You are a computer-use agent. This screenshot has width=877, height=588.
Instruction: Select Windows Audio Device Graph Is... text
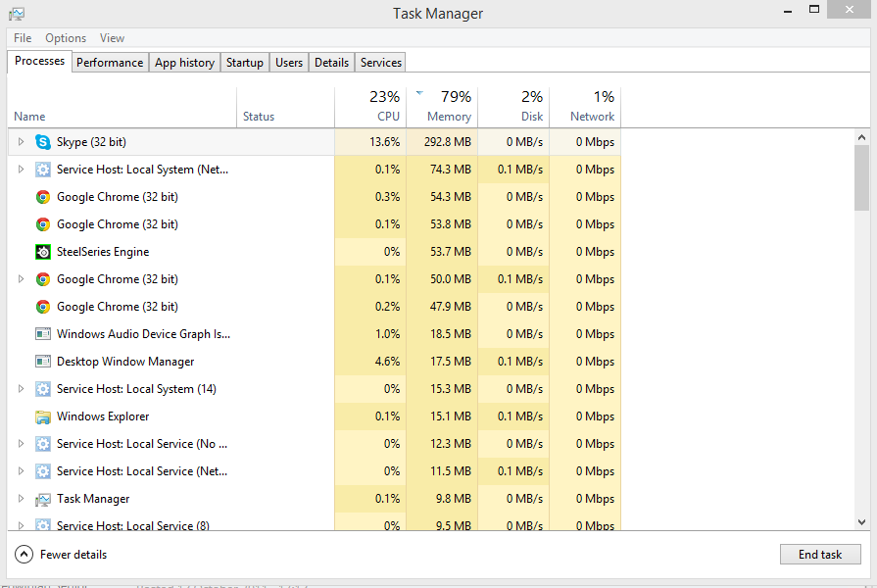[144, 334]
